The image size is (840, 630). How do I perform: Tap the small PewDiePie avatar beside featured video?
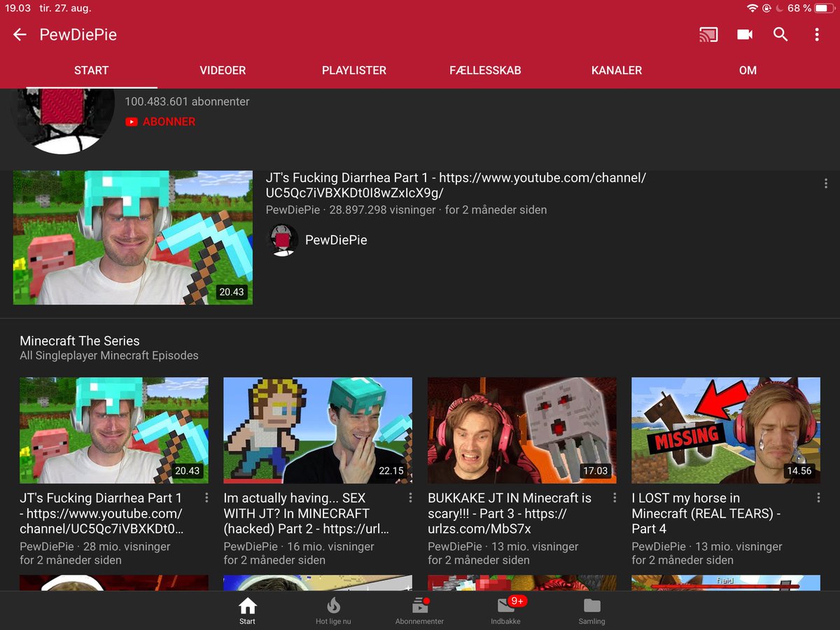(x=283, y=240)
